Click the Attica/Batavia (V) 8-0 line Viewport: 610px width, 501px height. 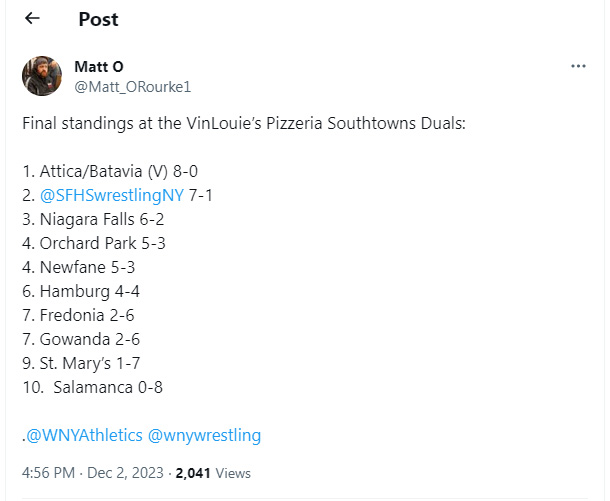[116, 171]
